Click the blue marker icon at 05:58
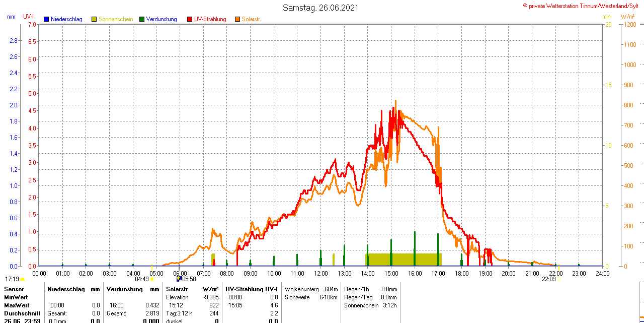Screen dimensions: 644x323 click(x=178, y=278)
